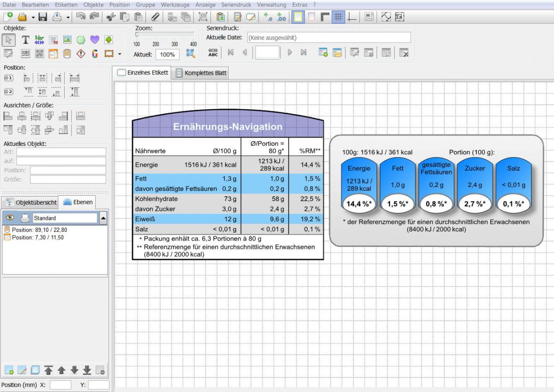Image resolution: width=554 pixels, height=392 pixels.
Task: Insert a purple heart shape object
Action: 95,40
